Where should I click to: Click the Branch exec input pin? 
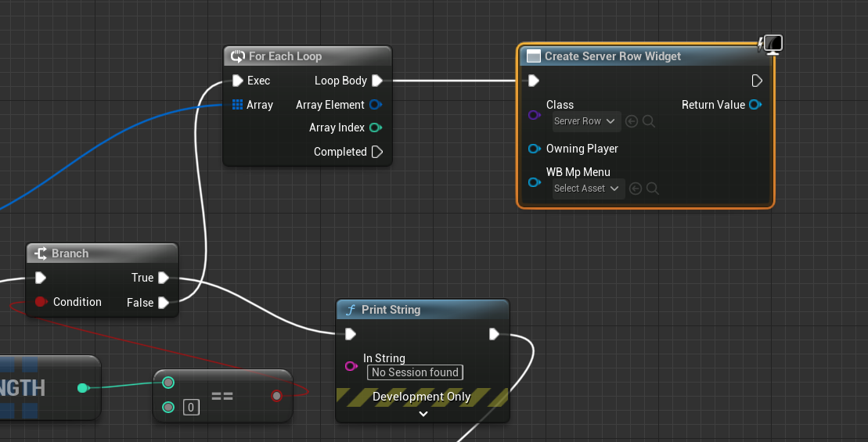(x=41, y=277)
